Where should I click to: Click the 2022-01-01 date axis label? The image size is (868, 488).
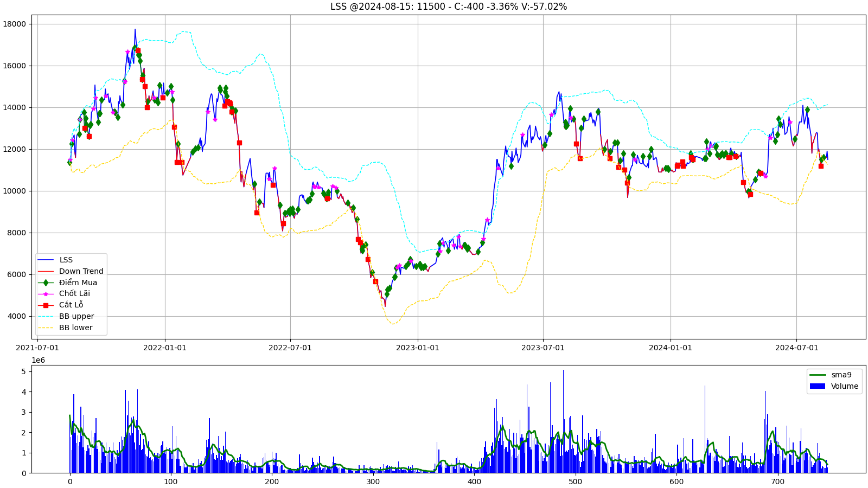pyautogui.click(x=165, y=348)
